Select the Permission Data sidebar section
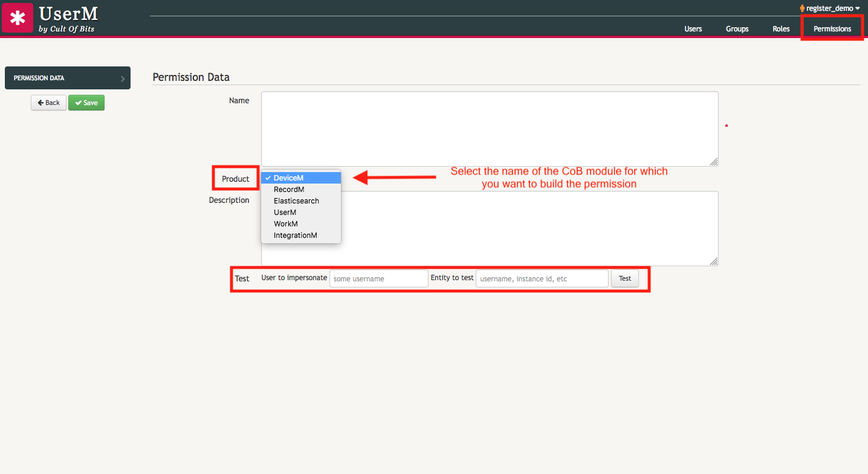This screenshot has height=474, width=868. [68, 78]
